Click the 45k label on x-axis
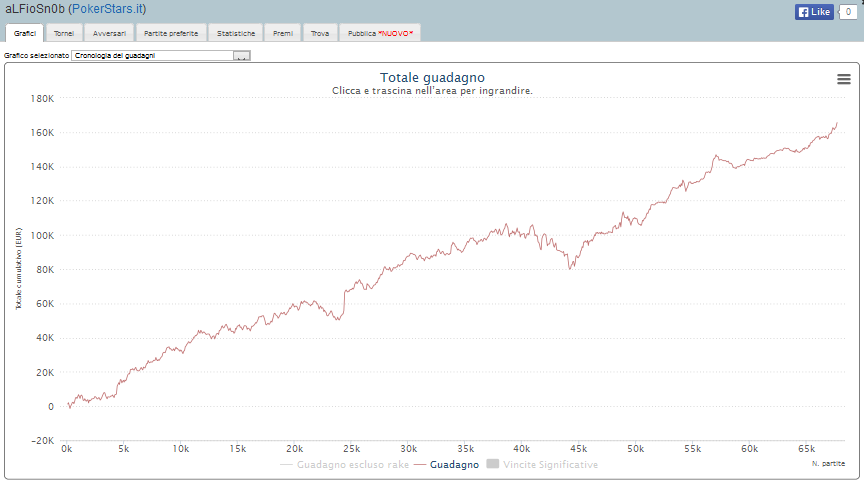 tap(579, 449)
